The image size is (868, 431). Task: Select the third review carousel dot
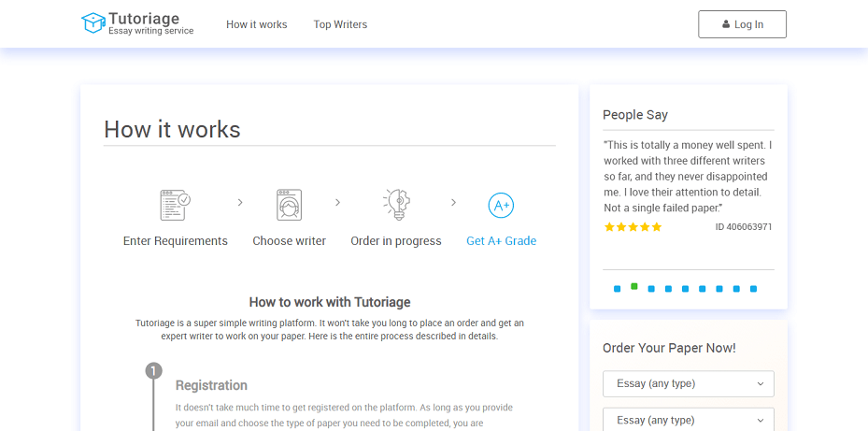651,289
